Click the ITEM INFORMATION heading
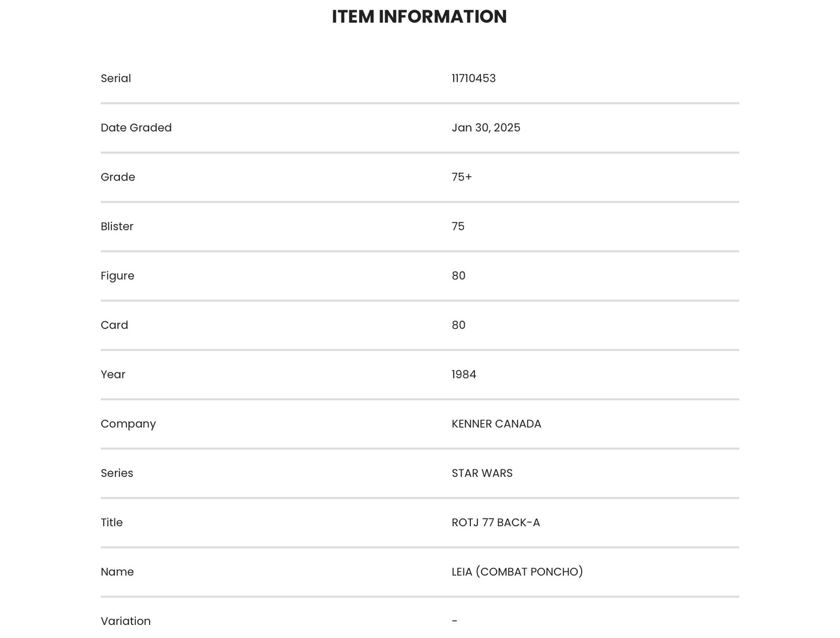The height and width of the screenshot is (638, 840). (419, 17)
